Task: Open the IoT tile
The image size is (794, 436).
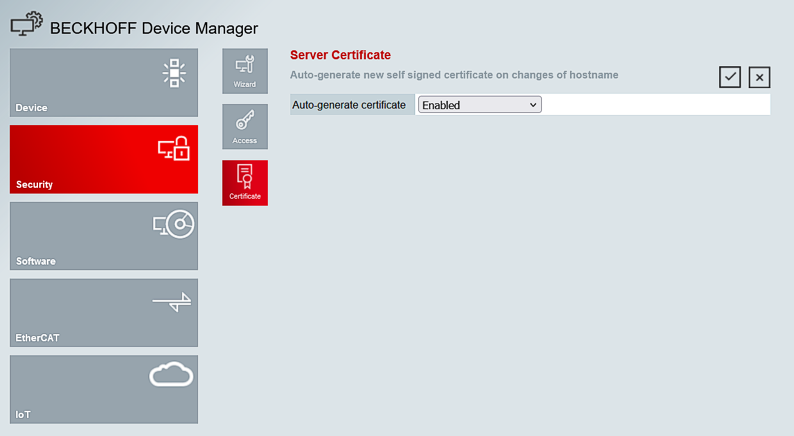Action: 104,389
